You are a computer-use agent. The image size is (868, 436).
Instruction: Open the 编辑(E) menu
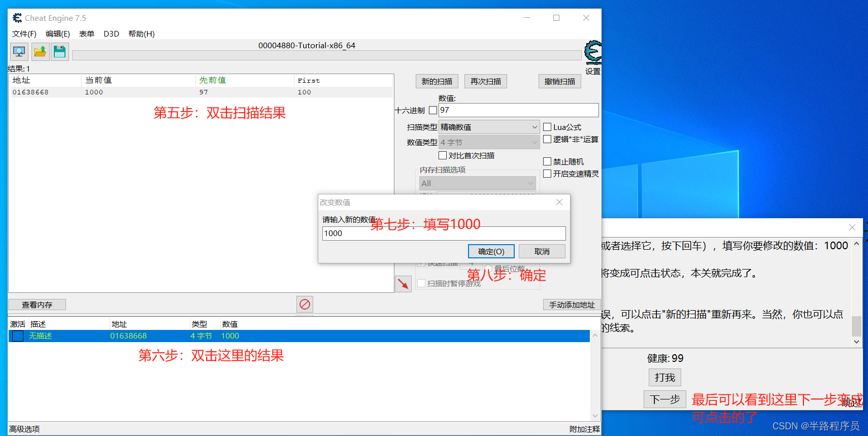click(x=58, y=33)
